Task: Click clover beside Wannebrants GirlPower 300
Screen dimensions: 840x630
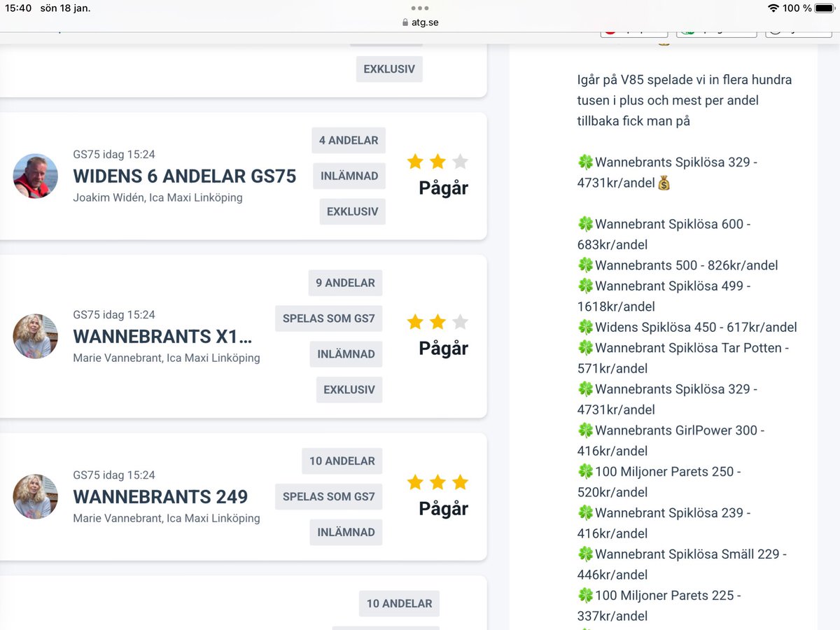Action: coord(585,430)
